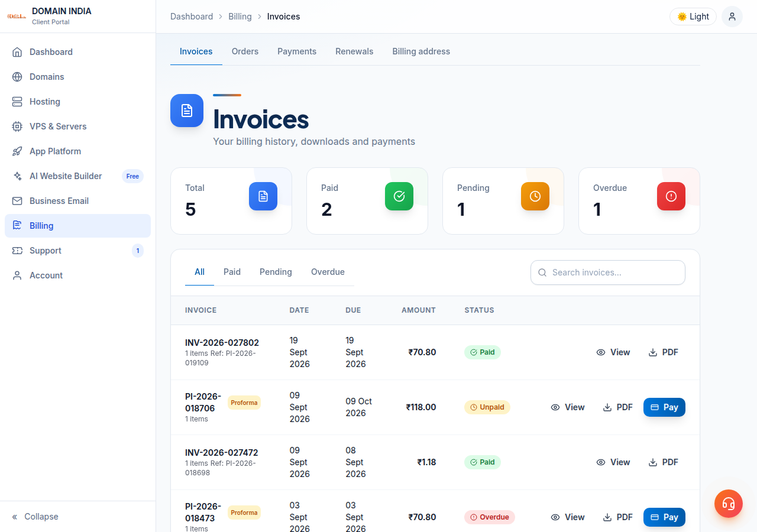Image resolution: width=757 pixels, height=532 pixels.
Task: Click the Billing breadcrumb link
Action: click(240, 17)
